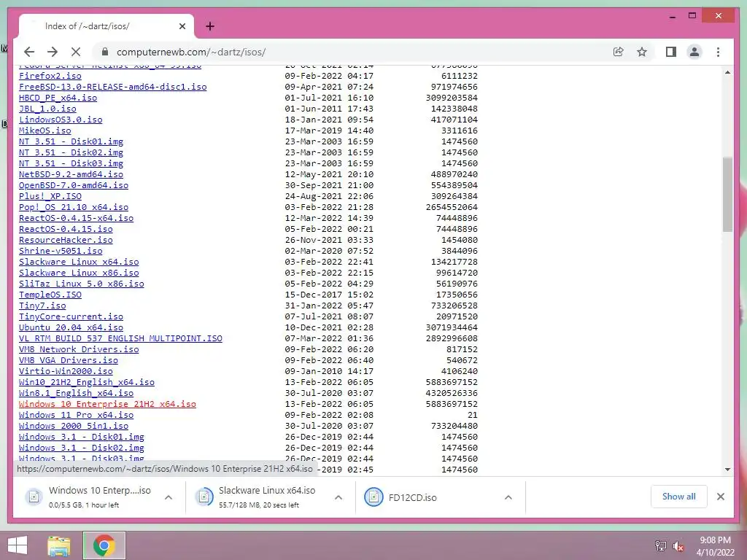Open FD12CD.iso download icon
Screen dimensions: 747x560
(x=374, y=497)
